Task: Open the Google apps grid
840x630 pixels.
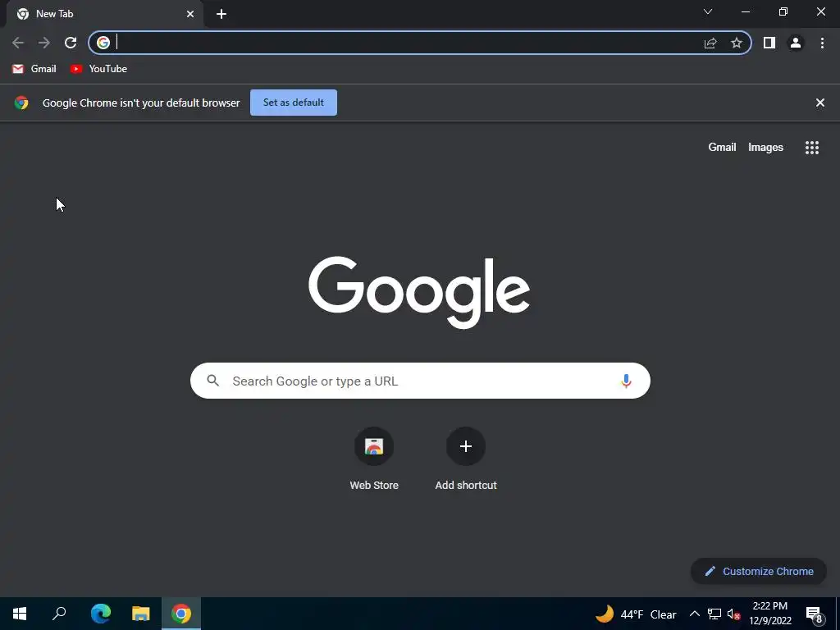Action: pyautogui.click(x=812, y=148)
